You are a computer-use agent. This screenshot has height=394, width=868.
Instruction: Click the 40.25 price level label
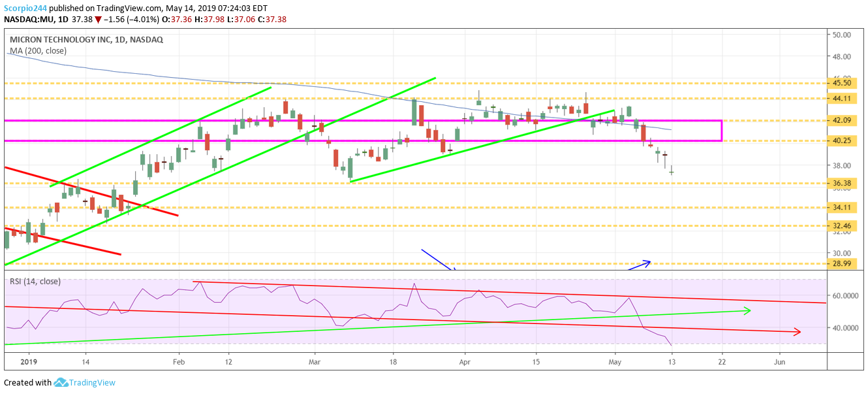point(842,140)
